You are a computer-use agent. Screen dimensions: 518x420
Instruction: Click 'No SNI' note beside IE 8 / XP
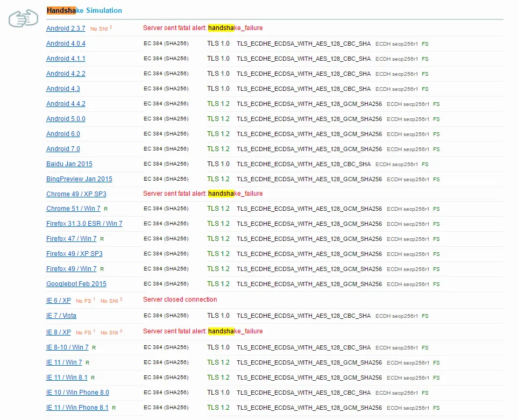tap(111, 332)
